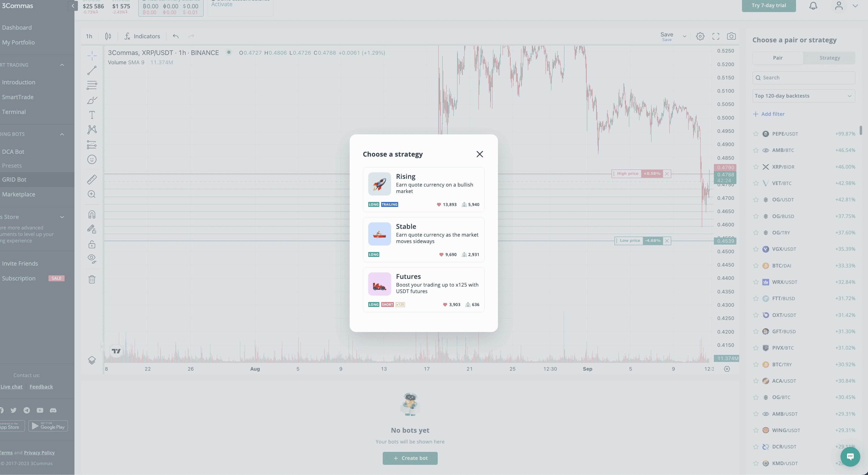Screen dimensions: 868x475
Task: Open the live chat bubble widget
Action: 850,456
